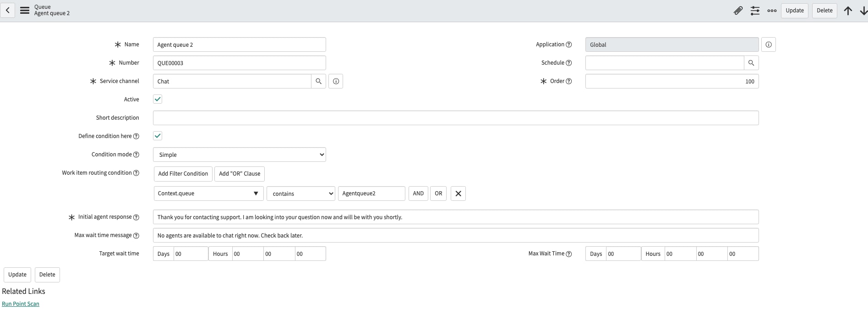Set Target wait time Hours field

[248, 254]
